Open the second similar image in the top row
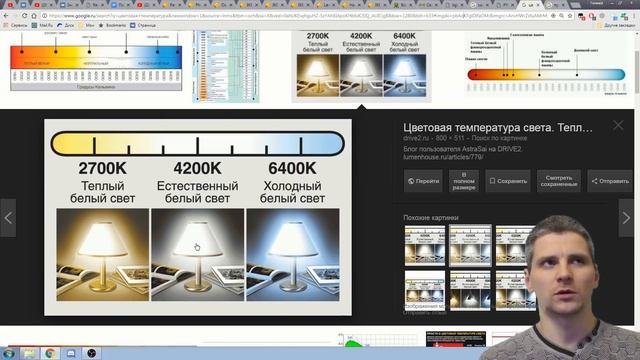Viewport: 640px width, 360px height. (x=470, y=245)
